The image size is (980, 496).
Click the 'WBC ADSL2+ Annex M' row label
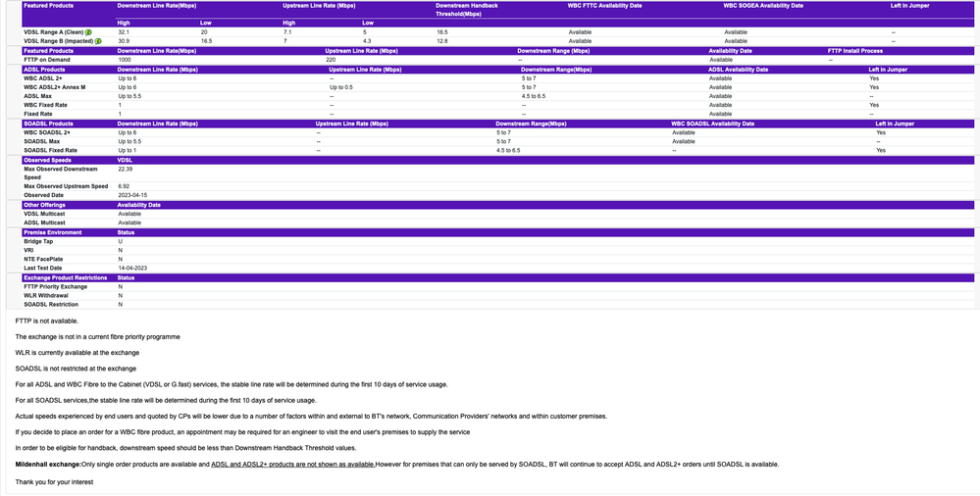54,87
